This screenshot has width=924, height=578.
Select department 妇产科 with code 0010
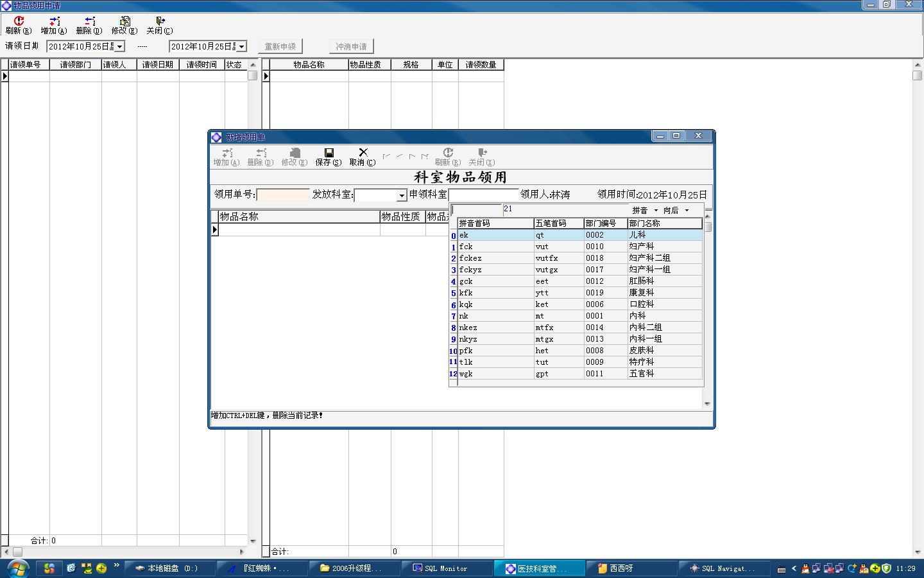click(x=580, y=247)
